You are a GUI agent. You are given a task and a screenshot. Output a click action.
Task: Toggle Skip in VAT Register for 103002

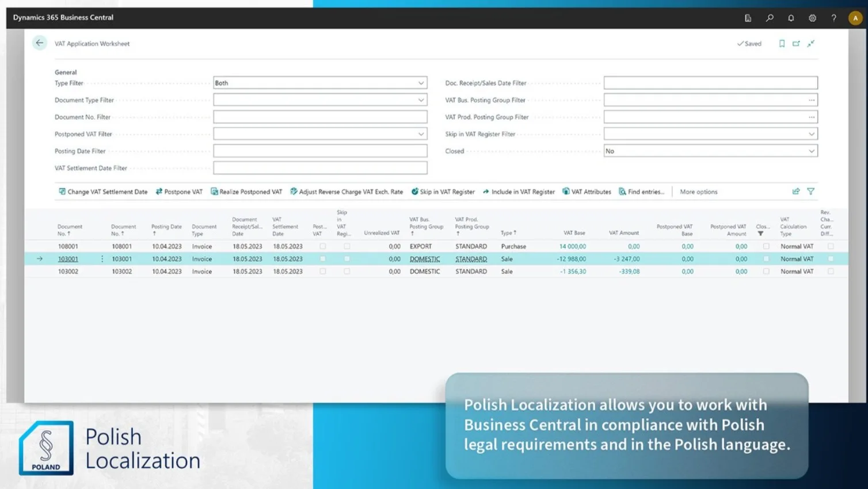coord(347,272)
